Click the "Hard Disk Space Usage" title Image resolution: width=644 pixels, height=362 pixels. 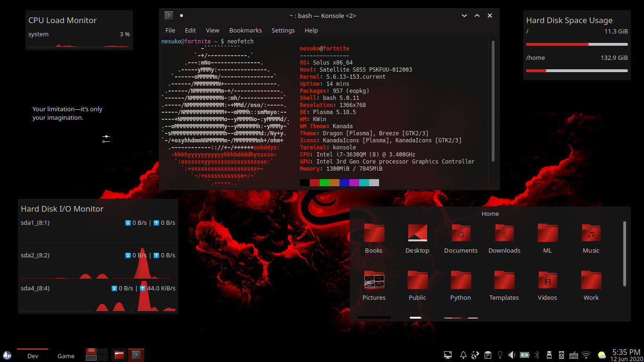tap(569, 20)
